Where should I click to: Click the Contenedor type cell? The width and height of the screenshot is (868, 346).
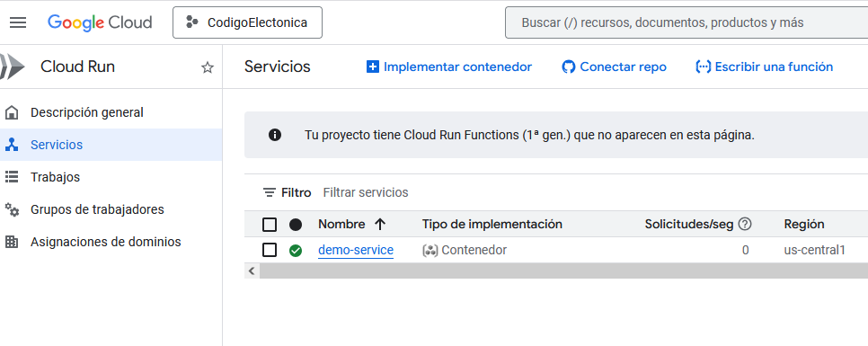coord(465,250)
